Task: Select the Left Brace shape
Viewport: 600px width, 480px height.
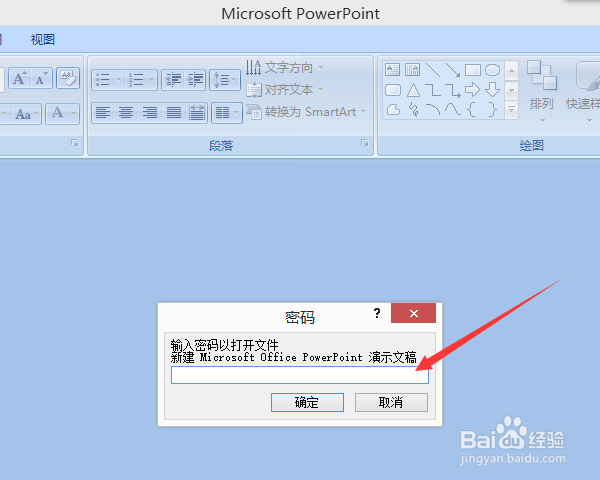Action: pos(472,110)
